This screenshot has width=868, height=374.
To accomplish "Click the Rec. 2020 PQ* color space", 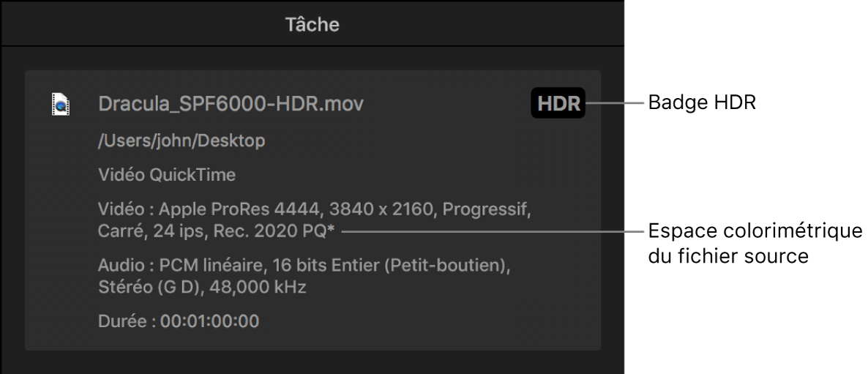I will tap(290, 232).
